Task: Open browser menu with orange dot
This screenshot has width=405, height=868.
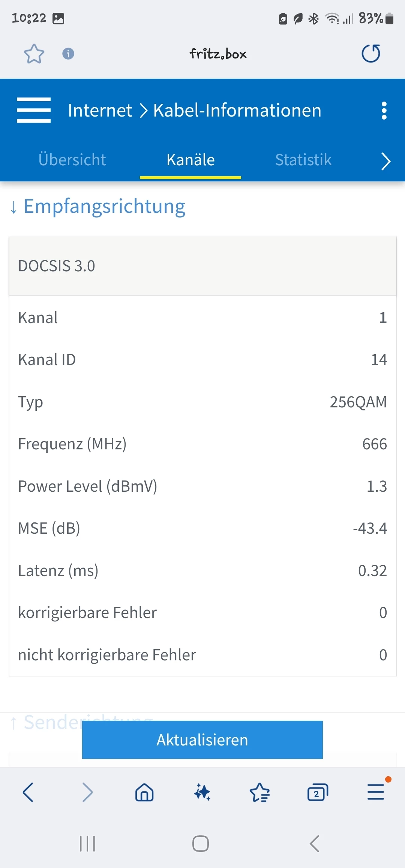Action: click(376, 792)
